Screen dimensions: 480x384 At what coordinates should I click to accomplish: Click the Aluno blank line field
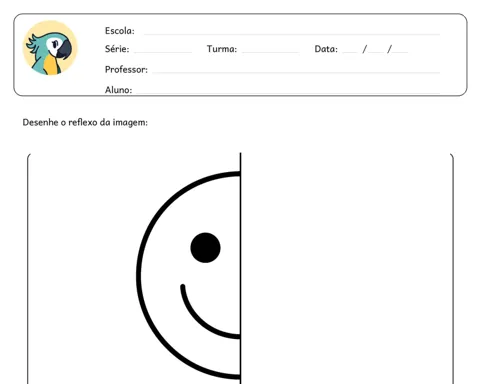point(288,92)
